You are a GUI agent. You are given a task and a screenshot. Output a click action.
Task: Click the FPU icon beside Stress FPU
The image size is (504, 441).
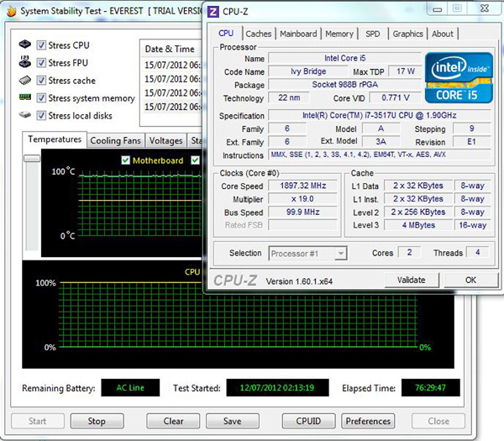click(x=25, y=61)
